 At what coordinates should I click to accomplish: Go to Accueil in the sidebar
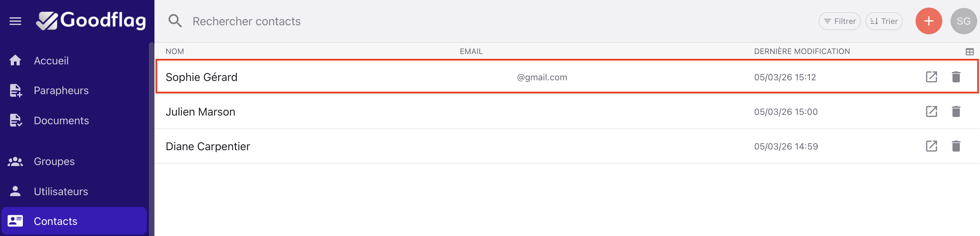click(51, 61)
